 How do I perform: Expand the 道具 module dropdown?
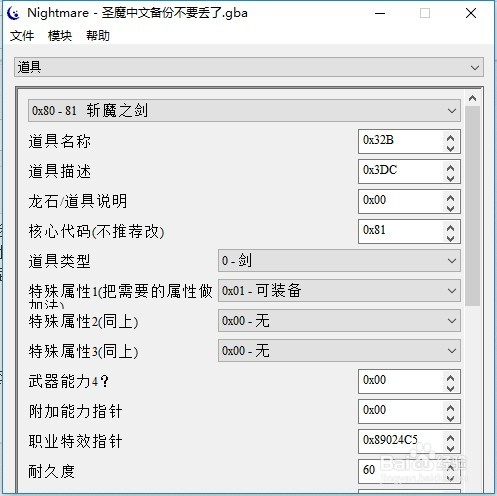click(x=249, y=67)
